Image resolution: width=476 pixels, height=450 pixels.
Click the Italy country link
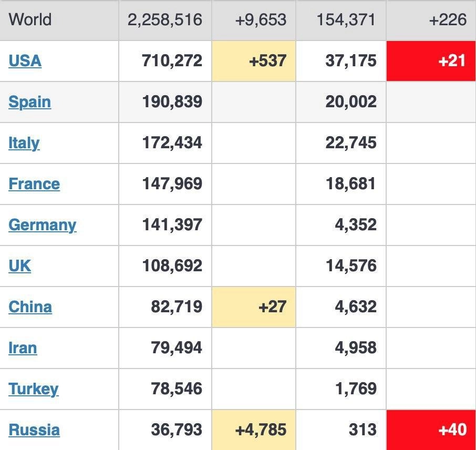point(24,143)
